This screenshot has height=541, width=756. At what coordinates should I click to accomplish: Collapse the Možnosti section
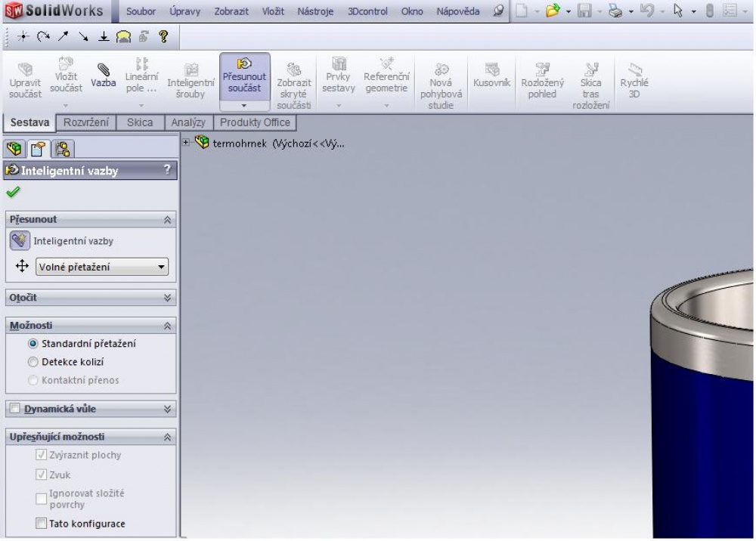pos(167,326)
